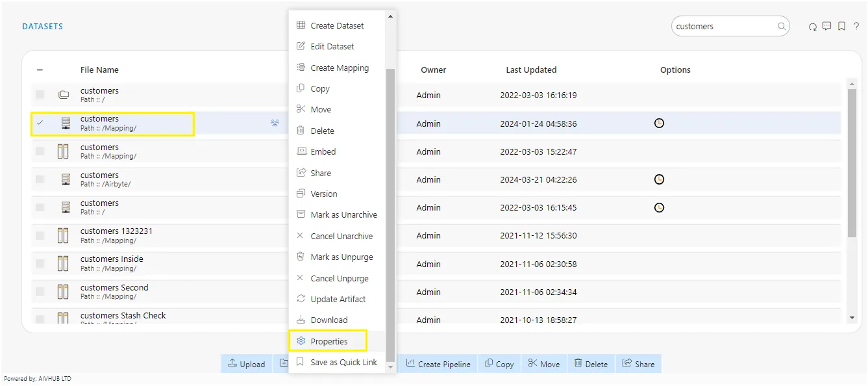Click Delete in bottom toolbar

click(x=591, y=364)
